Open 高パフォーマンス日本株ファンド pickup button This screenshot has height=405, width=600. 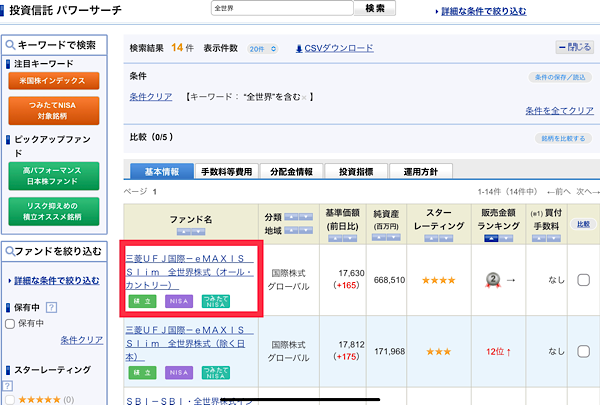54,176
